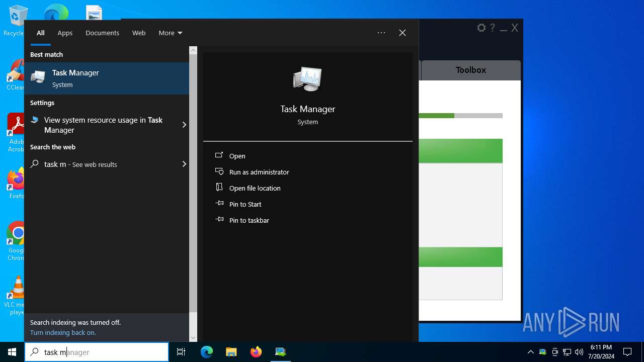The image size is (644, 362).
Task: Pin Task Manager to taskbar
Action: [x=249, y=220]
